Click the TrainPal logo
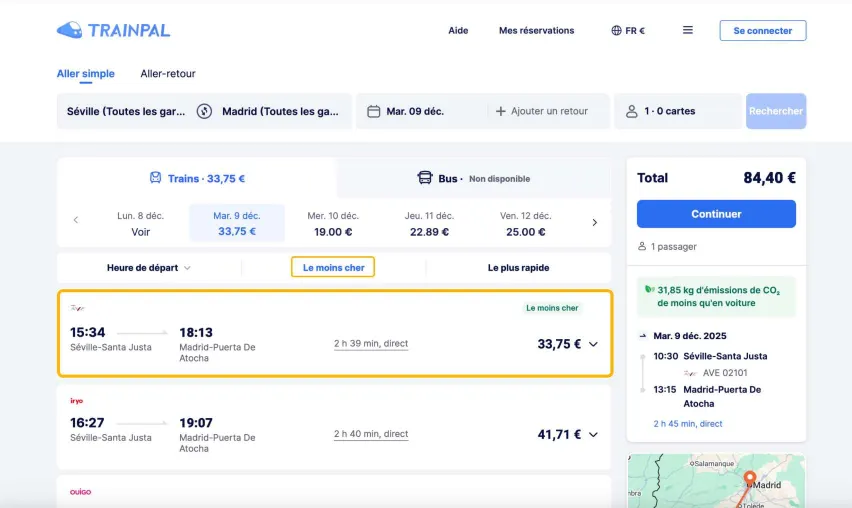Viewport: 852px width, 508px height. click(114, 30)
